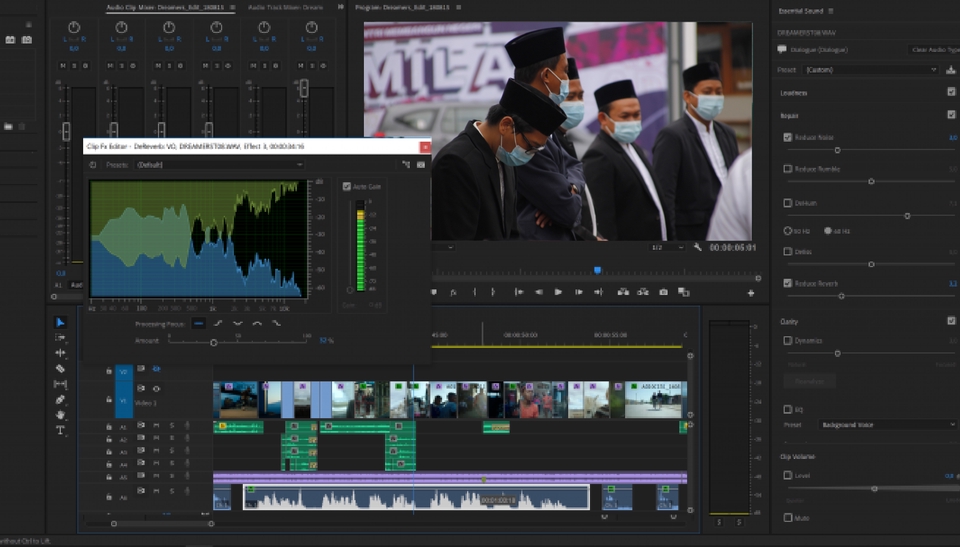Open the comparison view icon
Image resolution: width=960 pixels, height=547 pixels.
click(x=683, y=292)
